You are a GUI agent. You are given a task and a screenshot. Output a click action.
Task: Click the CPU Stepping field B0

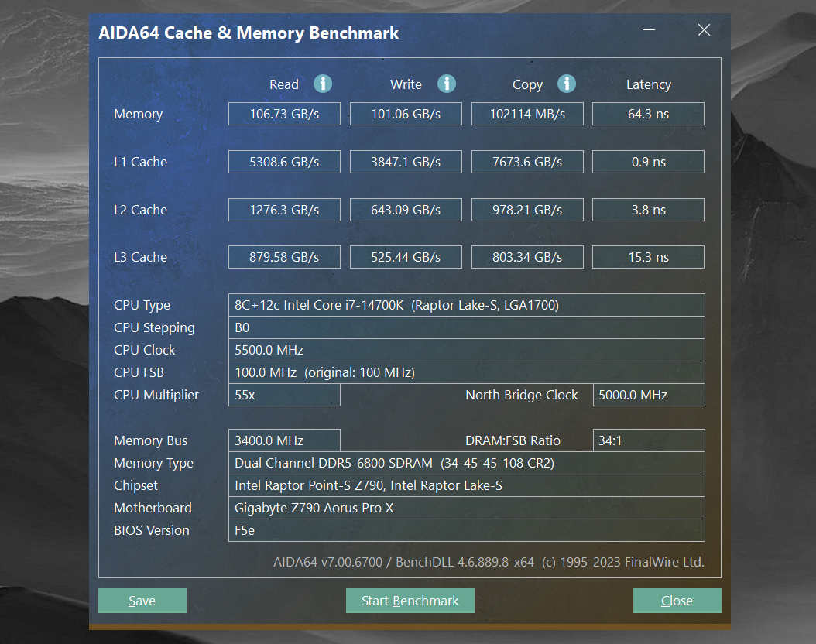click(x=466, y=327)
